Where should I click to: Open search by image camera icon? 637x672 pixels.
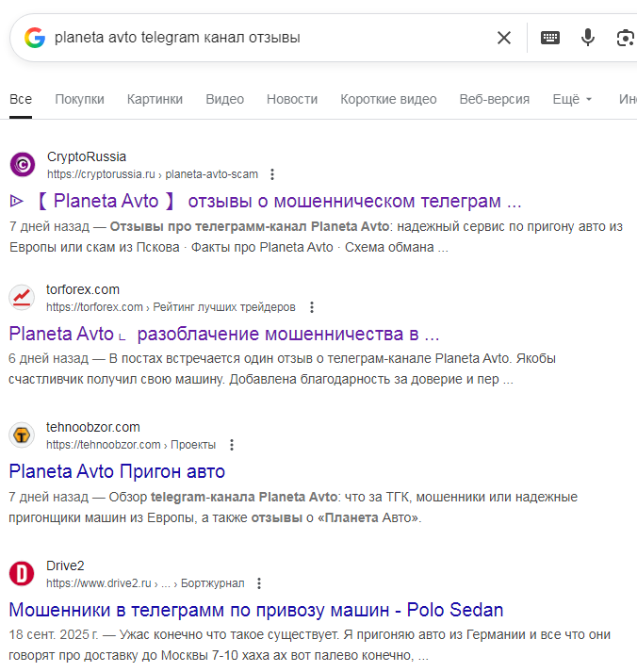pyautogui.click(x=626, y=38)
